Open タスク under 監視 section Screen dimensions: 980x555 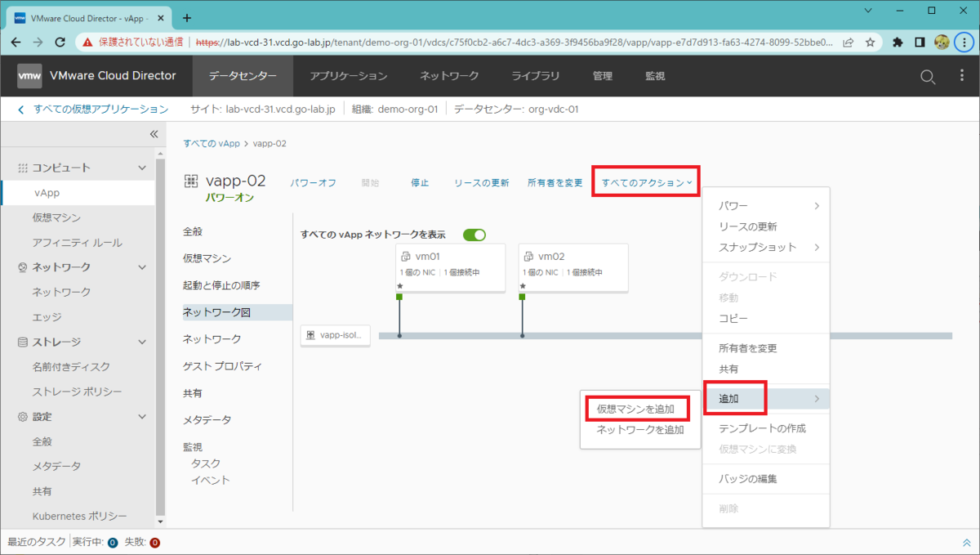[x=205, y=463]
